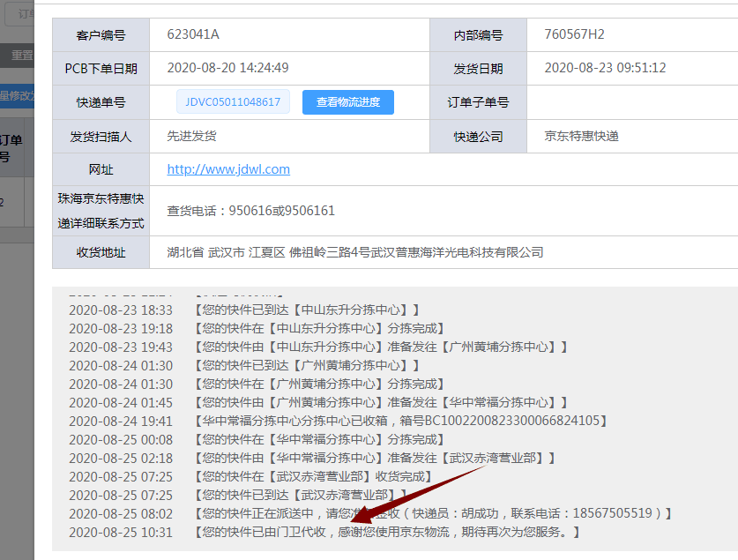The height and width of the screenshot is (560, 738).
Task: Click the 查看物流进度 button
Action: (347, 102)
